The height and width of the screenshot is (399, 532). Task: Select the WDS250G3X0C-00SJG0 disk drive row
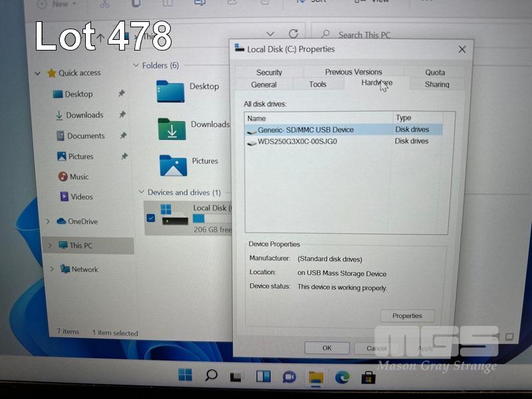(297, 142)
